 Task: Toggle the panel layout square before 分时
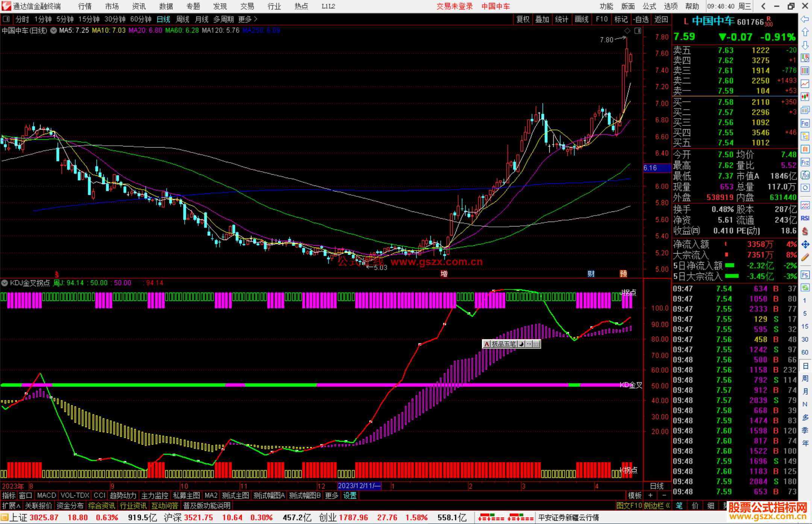[6, 19]
